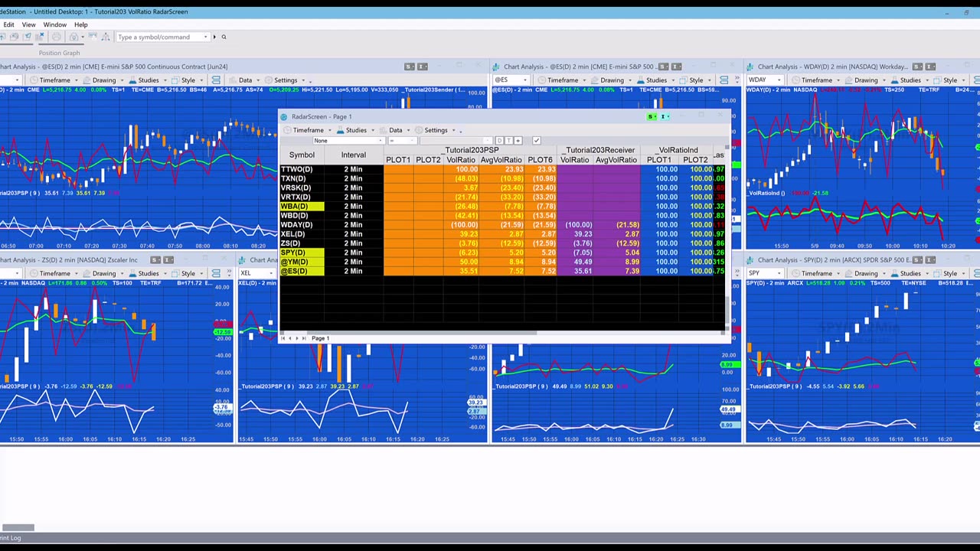
Task: Toggle the checkbox in RadarScreen filter row
Action: tap(536, 141)
